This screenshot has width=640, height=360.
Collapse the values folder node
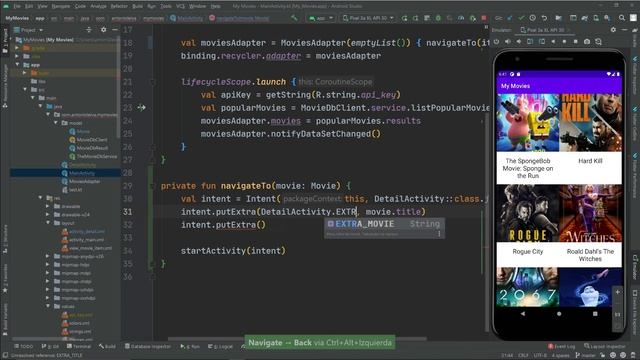48,306
